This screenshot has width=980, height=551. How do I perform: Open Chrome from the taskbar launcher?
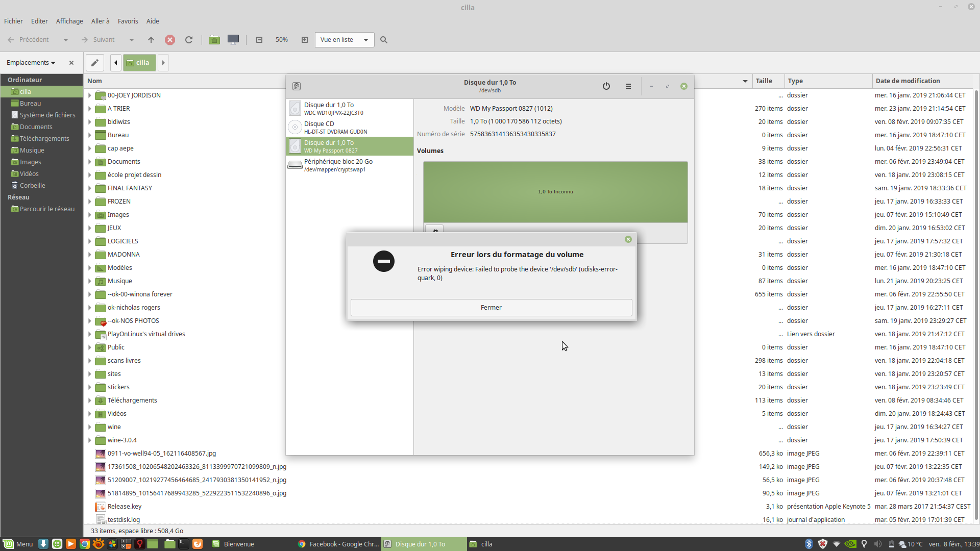85,544
